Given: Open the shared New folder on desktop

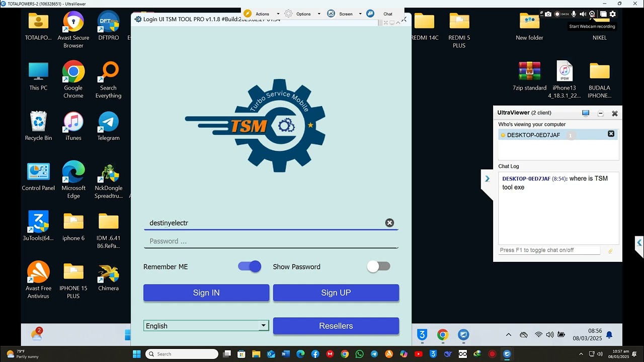Looking at the screenshot, I should 529,26.
